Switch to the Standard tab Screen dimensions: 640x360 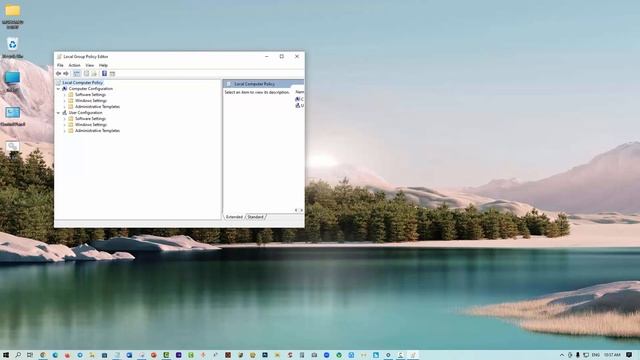point(256,217)
